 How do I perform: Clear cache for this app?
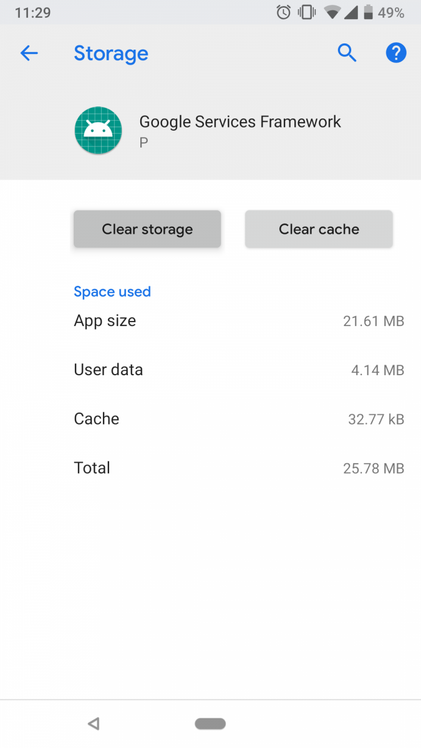coord(319,229)
